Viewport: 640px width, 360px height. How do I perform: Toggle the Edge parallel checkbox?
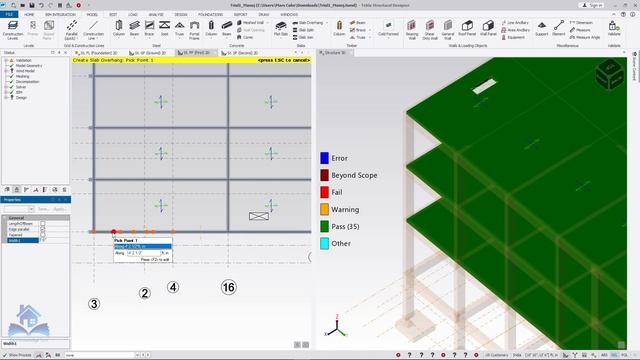[43, 229]
